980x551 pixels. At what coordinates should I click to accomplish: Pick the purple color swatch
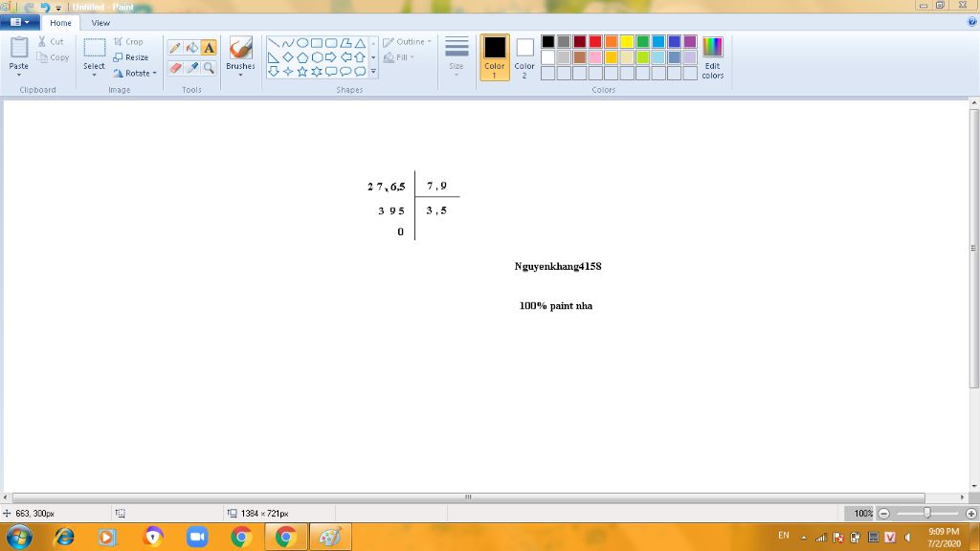(x=690, y=42)
